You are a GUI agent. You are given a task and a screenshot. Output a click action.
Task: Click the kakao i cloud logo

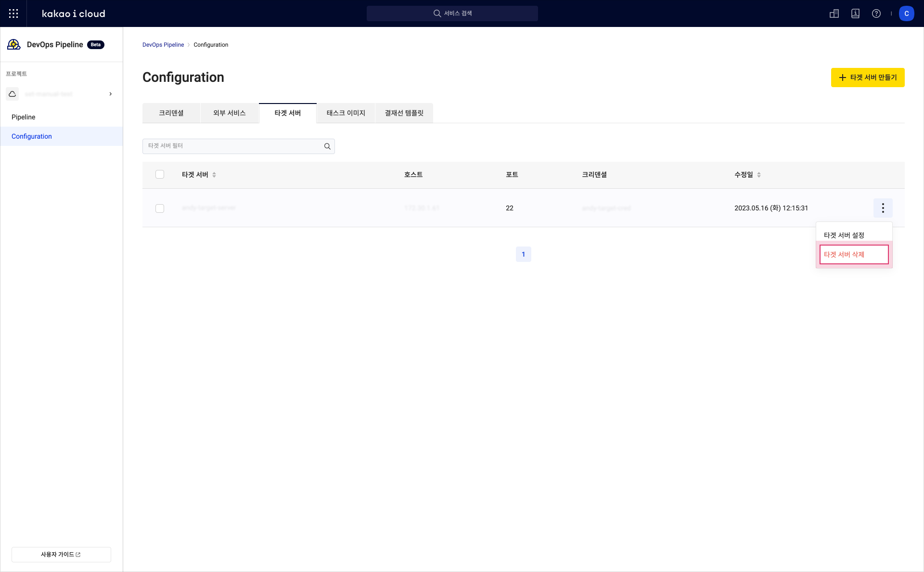tap(74, 13)
